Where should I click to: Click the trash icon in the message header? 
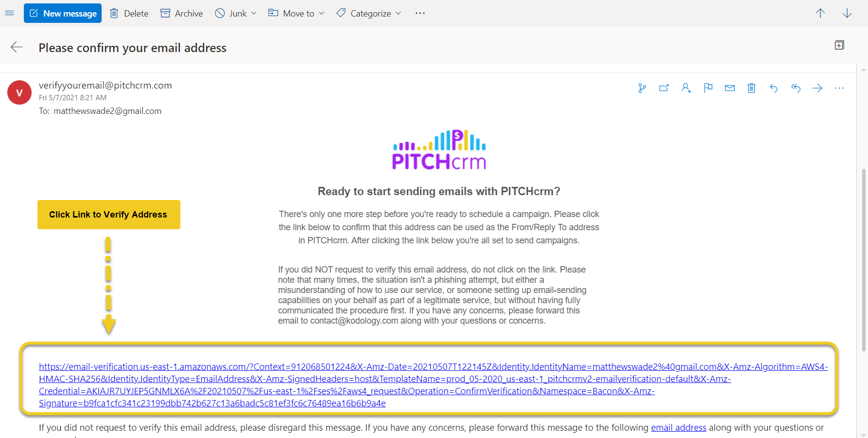[x=752, y=88]
